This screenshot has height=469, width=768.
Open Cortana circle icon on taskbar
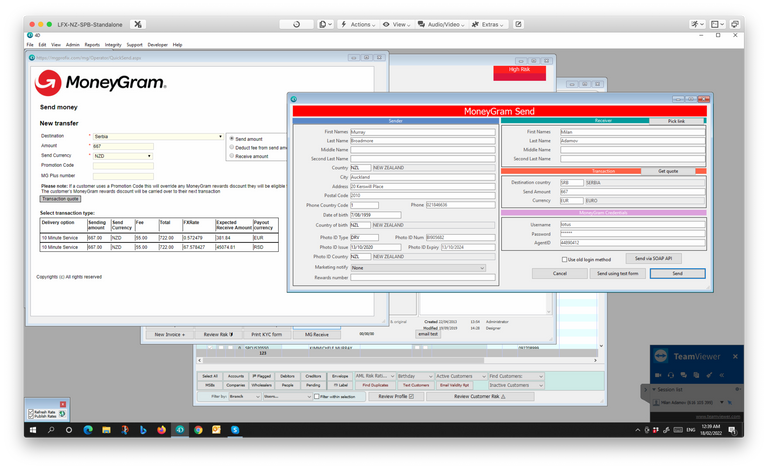point(69,430)
